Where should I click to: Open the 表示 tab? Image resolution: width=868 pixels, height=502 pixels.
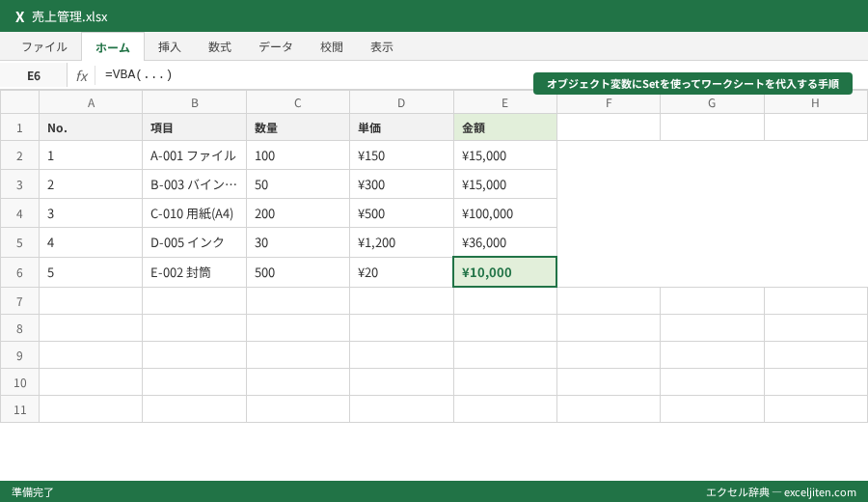pyautogui.click(x=382, y=46)
